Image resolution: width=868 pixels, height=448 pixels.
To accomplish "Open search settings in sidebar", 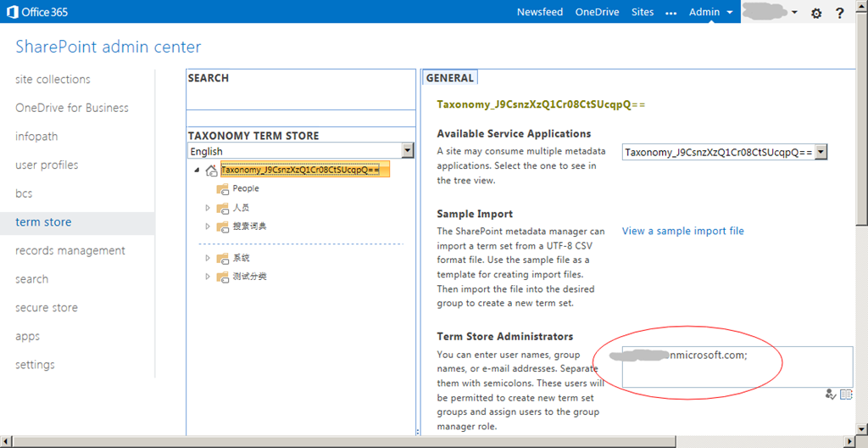I will click(x=31, y=279).
